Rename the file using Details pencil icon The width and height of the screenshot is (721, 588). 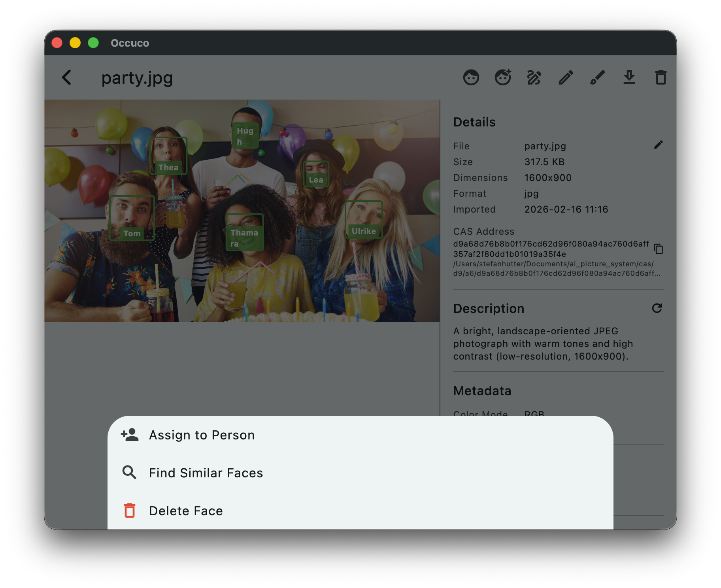[x=658, y=145]
